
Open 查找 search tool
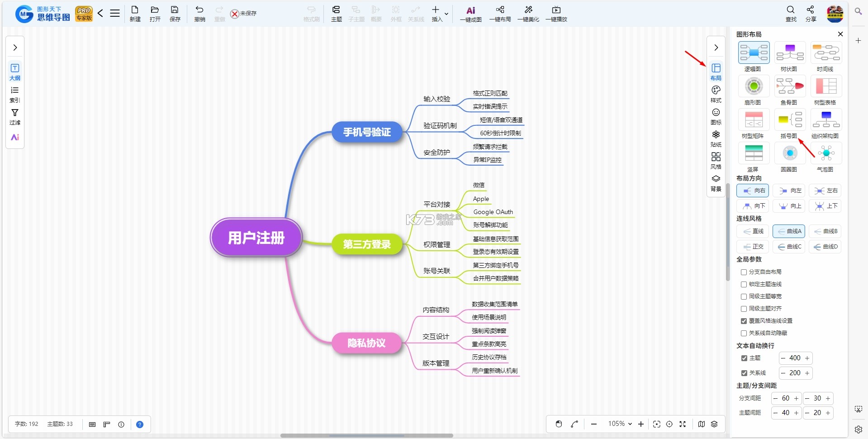[791, 14]
